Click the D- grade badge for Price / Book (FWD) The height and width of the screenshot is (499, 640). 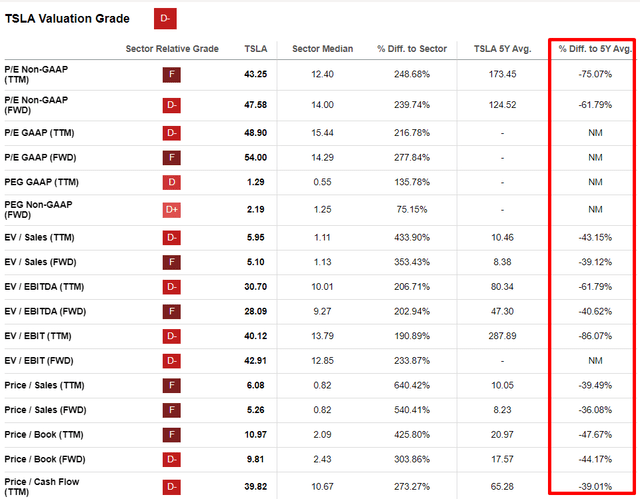(x=172, y=459)
